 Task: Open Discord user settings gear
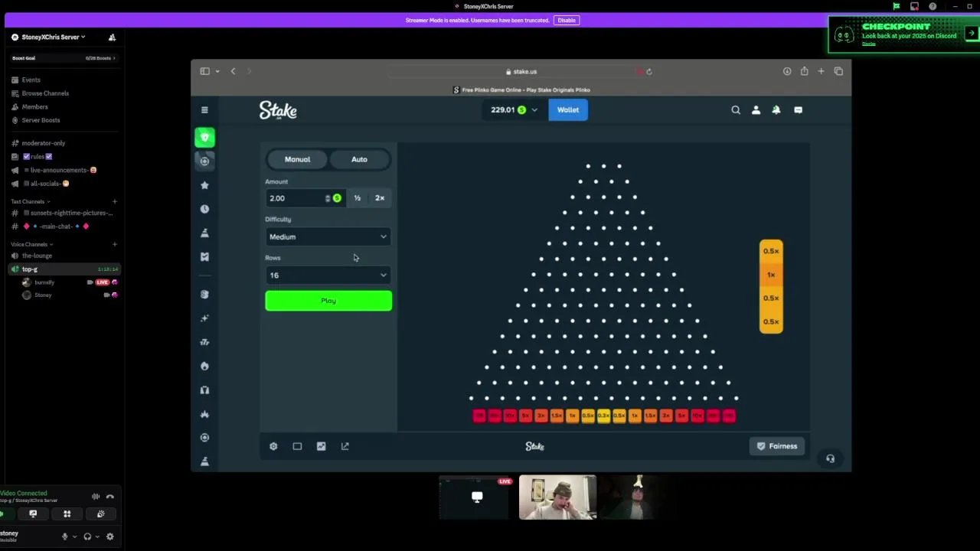tap(110, 536)
